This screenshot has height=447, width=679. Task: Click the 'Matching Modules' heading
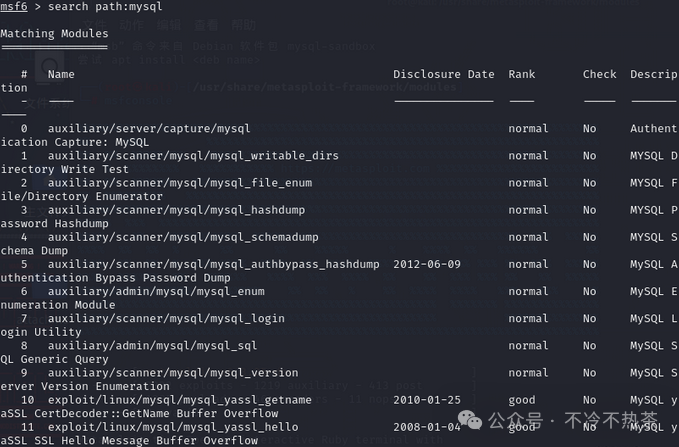click(x=55, y=33)
